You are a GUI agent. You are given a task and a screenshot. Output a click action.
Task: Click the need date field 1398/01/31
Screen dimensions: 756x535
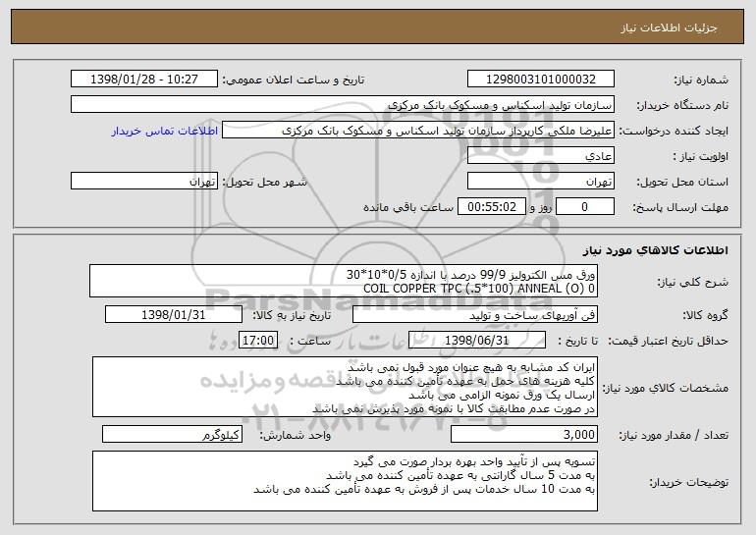click(174, 315)
